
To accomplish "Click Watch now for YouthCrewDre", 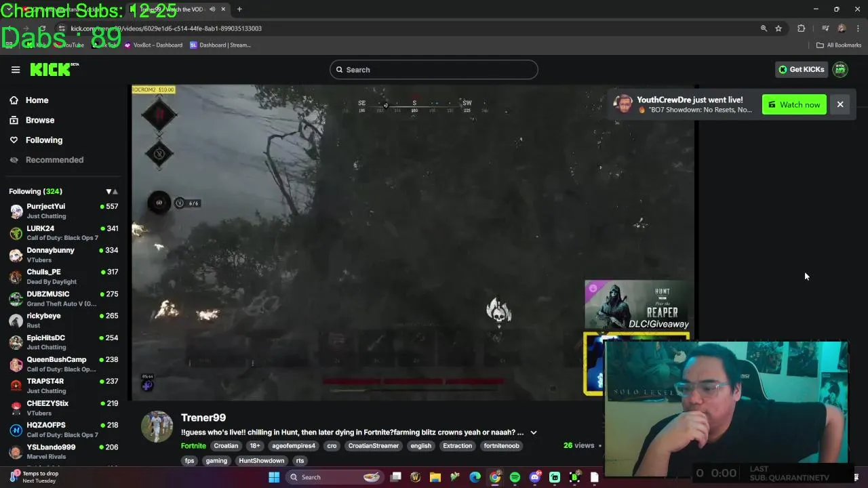I will coord(794,104).
